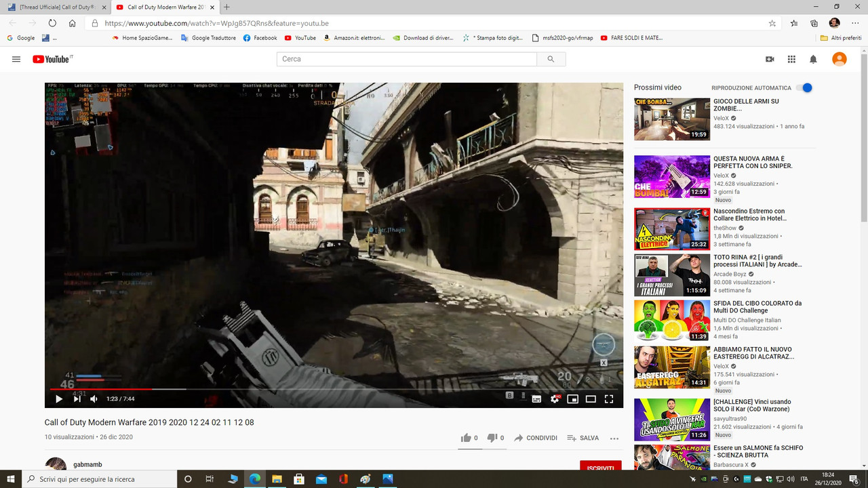
Task: Activate the miniplayer
Action: pos(572,399)
